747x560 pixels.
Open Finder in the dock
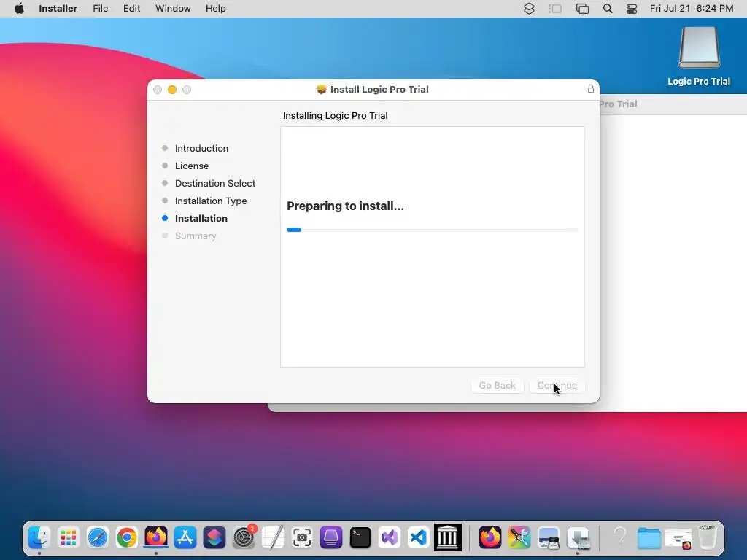coord(39,537)
